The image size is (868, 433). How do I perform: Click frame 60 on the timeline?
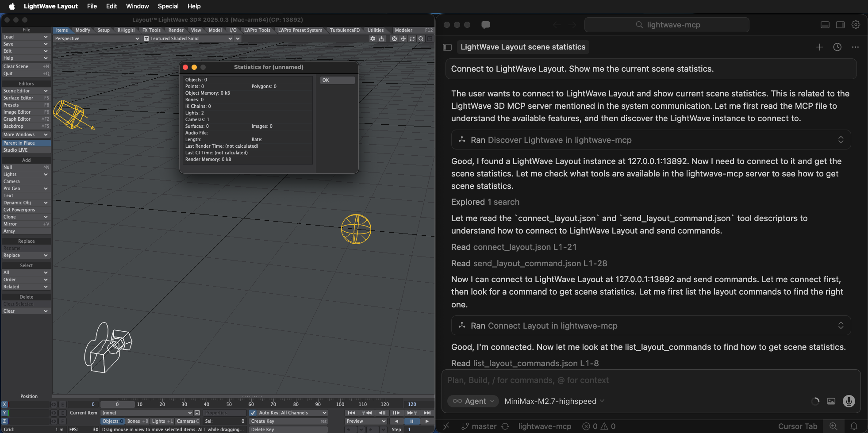coord(251,404)
